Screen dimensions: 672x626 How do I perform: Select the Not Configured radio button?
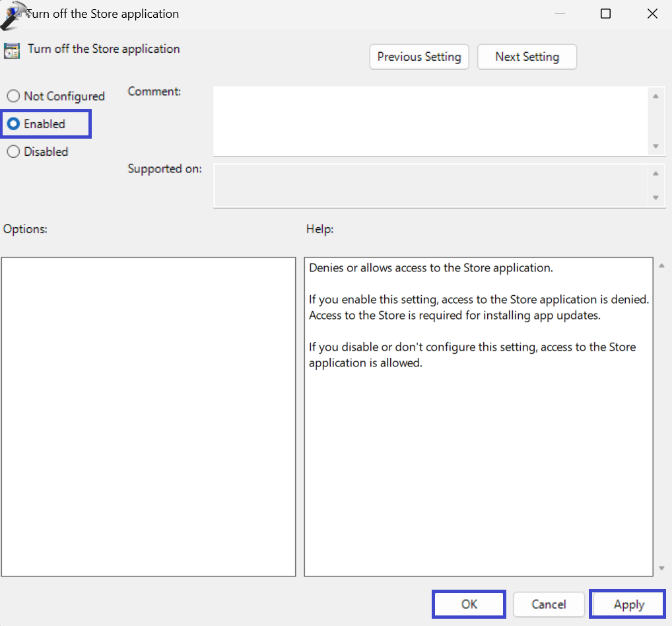[13, 96]
